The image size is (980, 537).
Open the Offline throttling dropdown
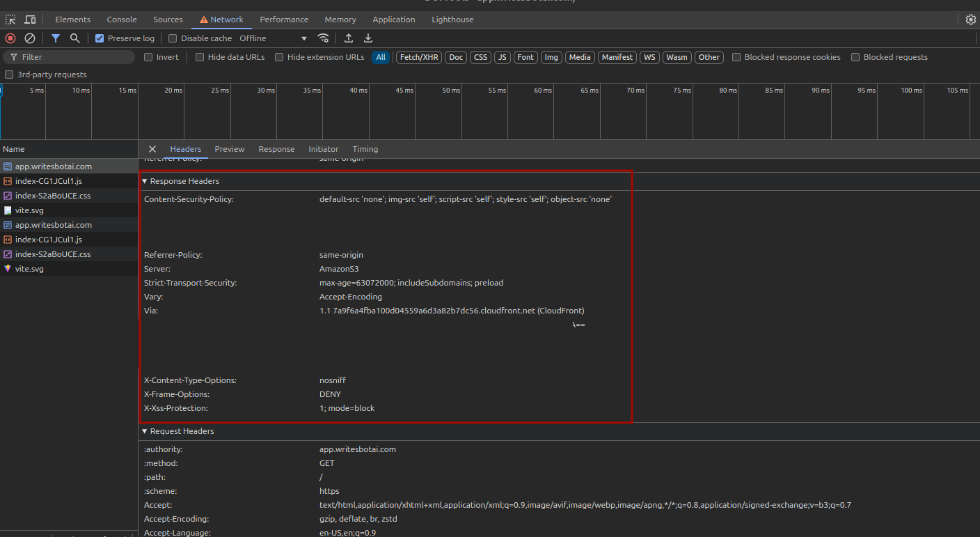[x=273, y=38]
